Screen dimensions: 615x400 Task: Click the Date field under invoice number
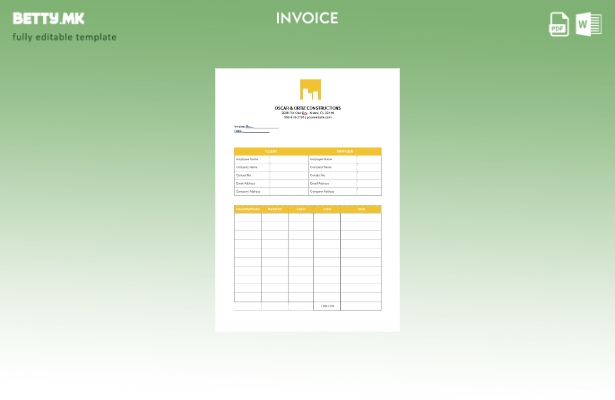256,131
